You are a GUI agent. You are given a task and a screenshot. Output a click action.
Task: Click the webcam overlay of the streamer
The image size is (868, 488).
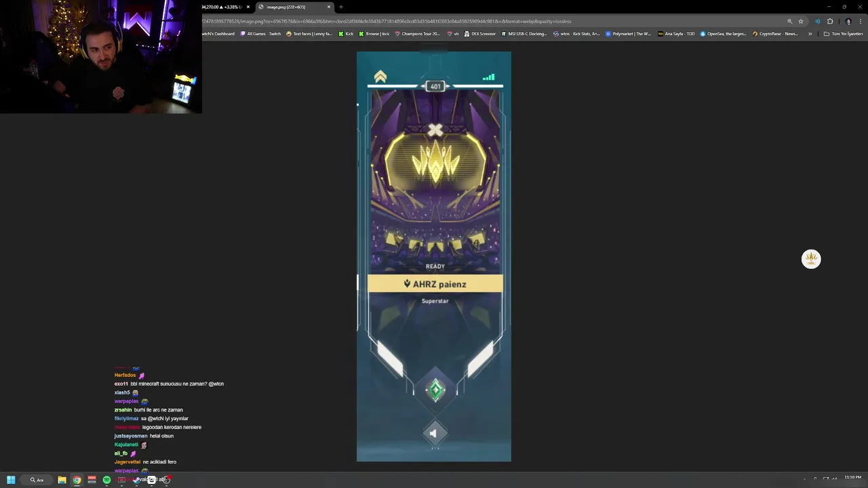[x=101, y=57]
